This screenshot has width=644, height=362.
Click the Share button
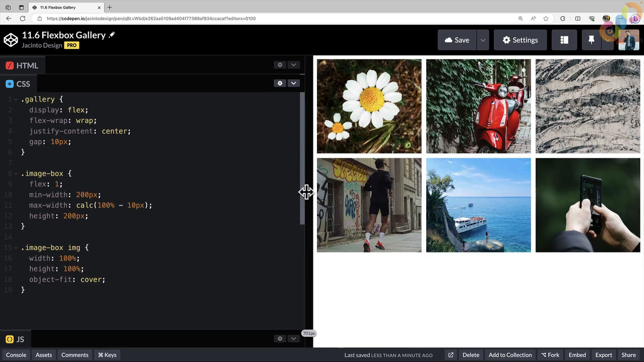tap(629, 355)
